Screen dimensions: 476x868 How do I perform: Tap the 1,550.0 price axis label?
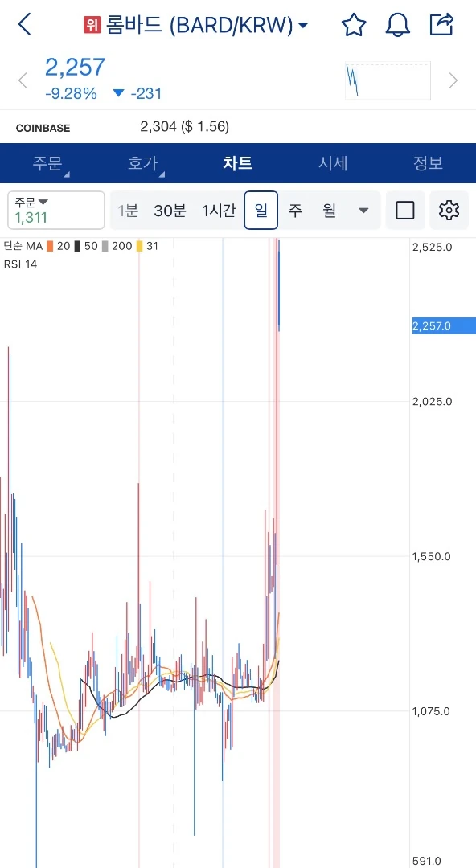click(433, 556)
